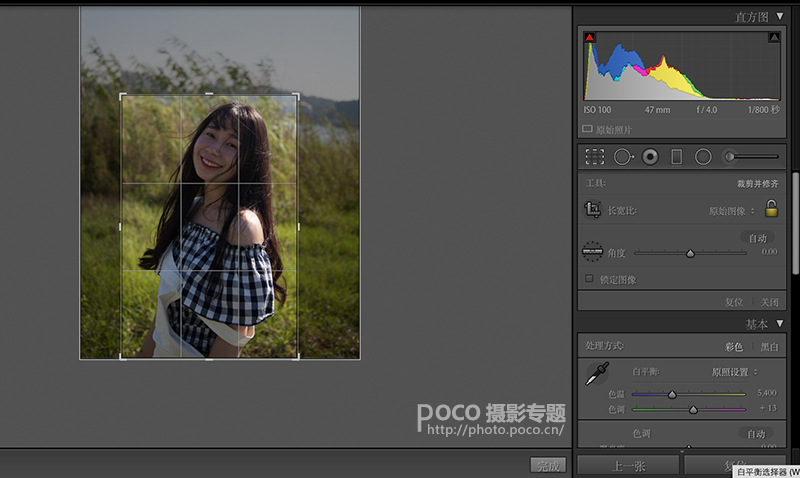This screenshot has width=800, height=478.
Task: Select the Spot Removal tool
Action: (623, 157)
